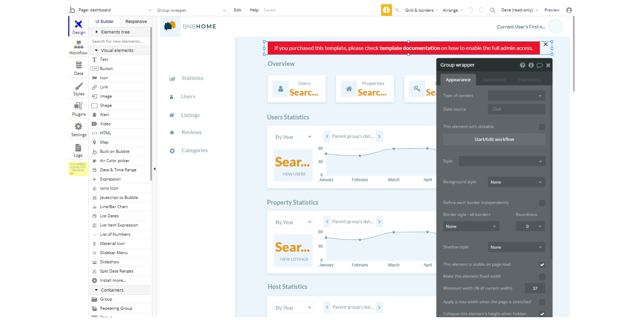The image size is (644, 320).
Task: Open By Year dropdown in Users Statistics
Action: 293,137
